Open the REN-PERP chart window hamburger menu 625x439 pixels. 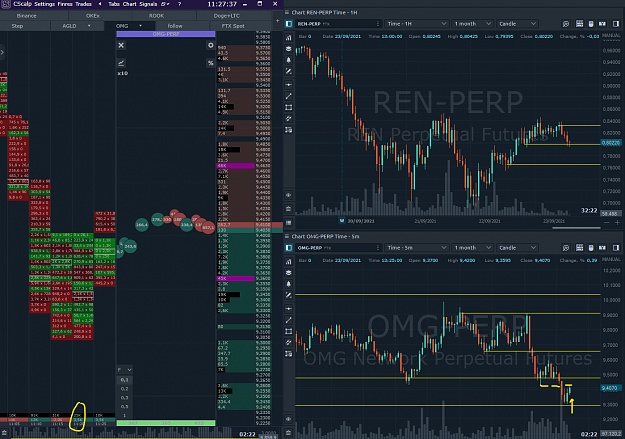[x=287, y=12]
